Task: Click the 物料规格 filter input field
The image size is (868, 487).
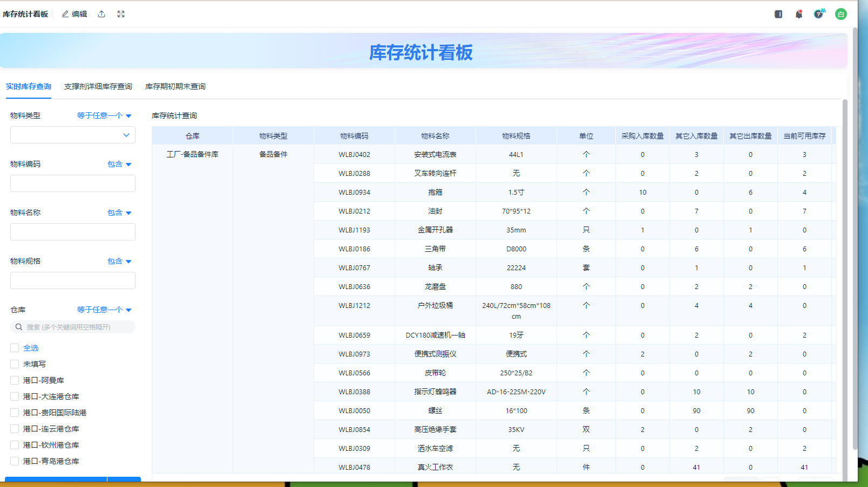Action: click(73, 280)
